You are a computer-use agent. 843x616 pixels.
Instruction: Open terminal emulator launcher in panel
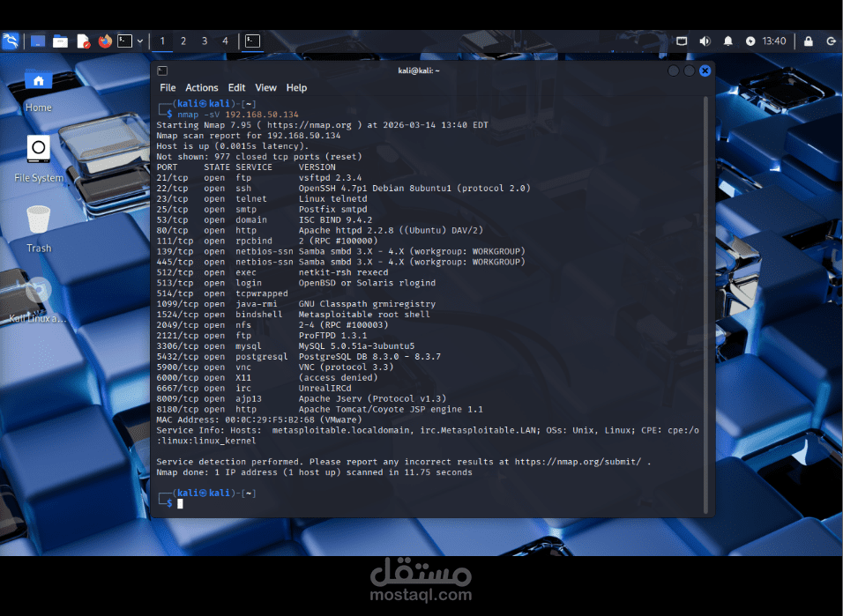coord(124,41)
